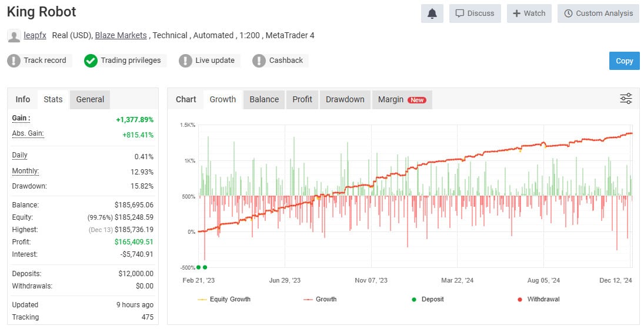Image resolution: width=644 pixels, height=329 pixels.
Task: Switch to the Balance chart tab
Action: [264, 99]
